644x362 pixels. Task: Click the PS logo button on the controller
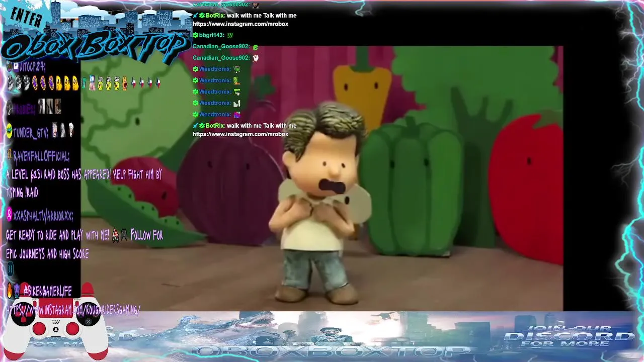(x=56, y=329)
